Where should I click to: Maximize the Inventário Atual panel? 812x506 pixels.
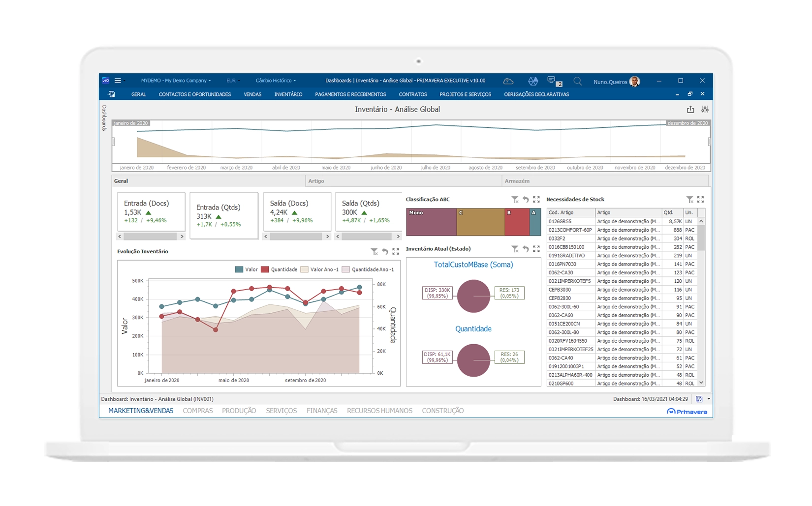click(536, 249)
